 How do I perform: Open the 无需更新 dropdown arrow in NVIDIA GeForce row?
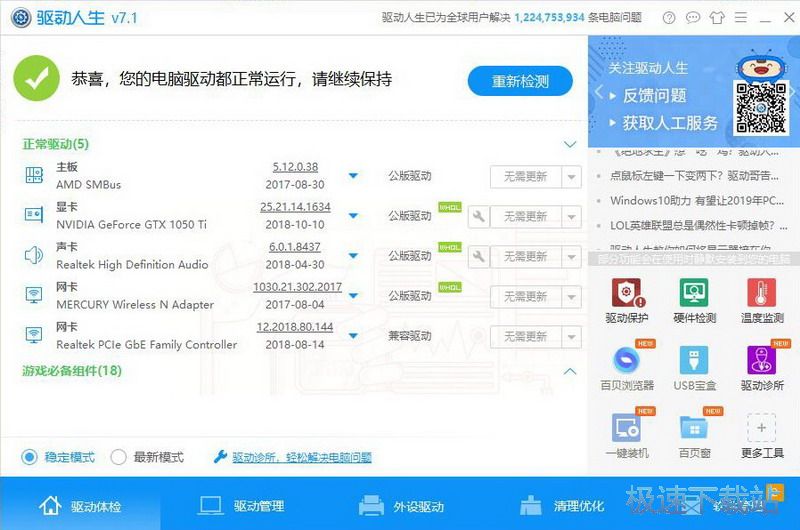pos(571,217)
